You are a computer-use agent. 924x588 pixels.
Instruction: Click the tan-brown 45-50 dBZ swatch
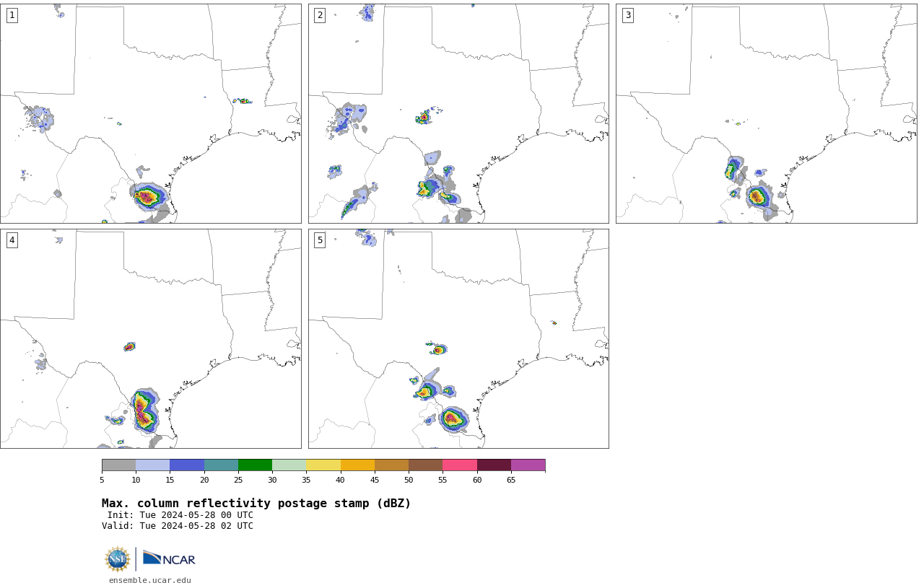(391, 465)
